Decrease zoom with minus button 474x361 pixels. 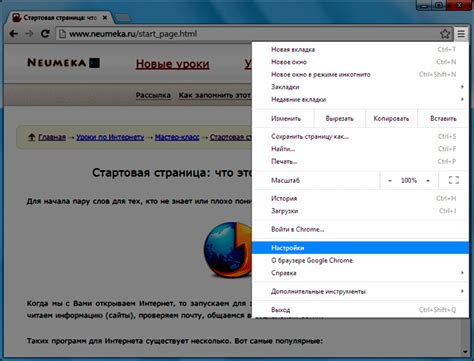click(x=390, y=181)
